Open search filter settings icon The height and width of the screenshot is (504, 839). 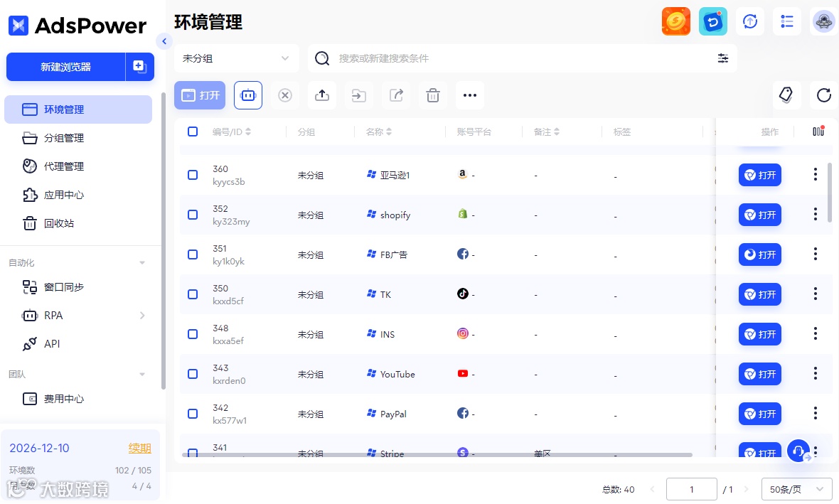click(x=723, y=58)
